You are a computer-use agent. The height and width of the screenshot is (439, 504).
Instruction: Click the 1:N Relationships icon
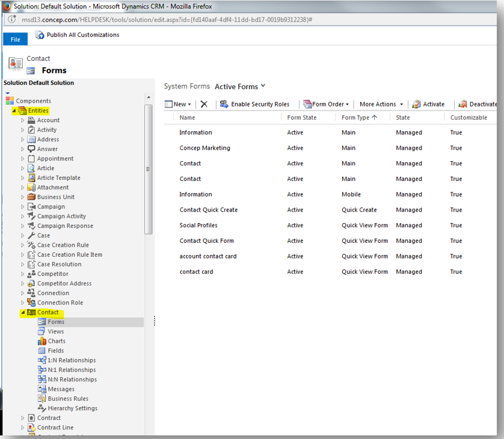coord(41,360)
